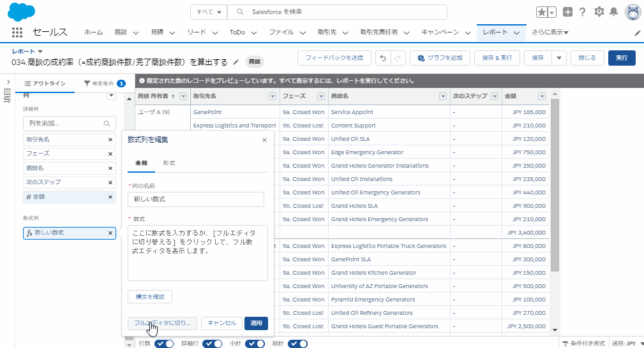The image size is (644, 348).
Task: Delete 新しい数式 formula column with X
Action: tap(110, 233)
